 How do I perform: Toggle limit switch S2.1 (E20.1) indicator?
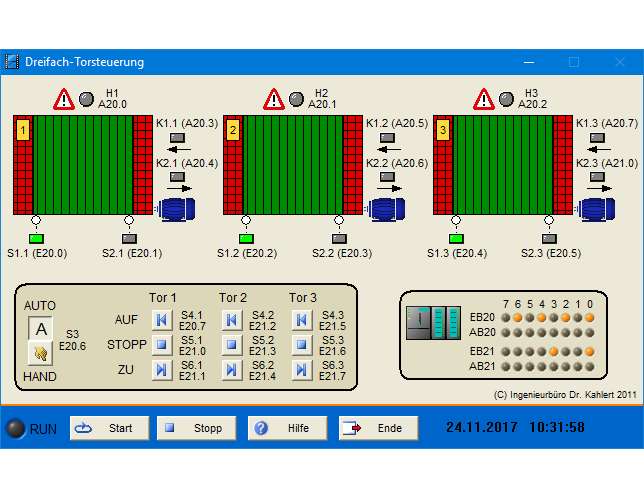click(129, 239)
